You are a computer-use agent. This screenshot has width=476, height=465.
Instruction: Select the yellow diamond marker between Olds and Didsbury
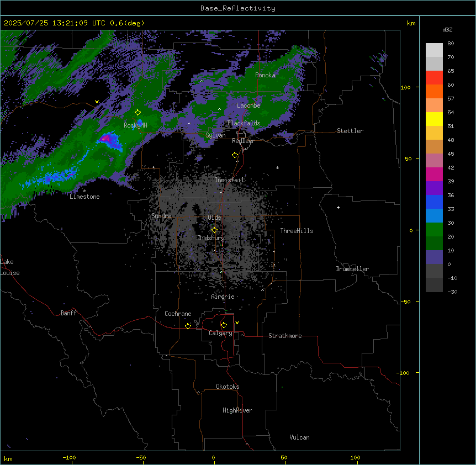[214, 230]
